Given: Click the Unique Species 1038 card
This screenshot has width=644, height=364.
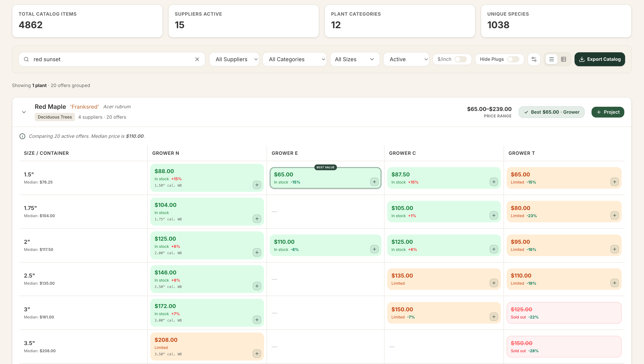Looking at the screenshot, I should [556, 21].
